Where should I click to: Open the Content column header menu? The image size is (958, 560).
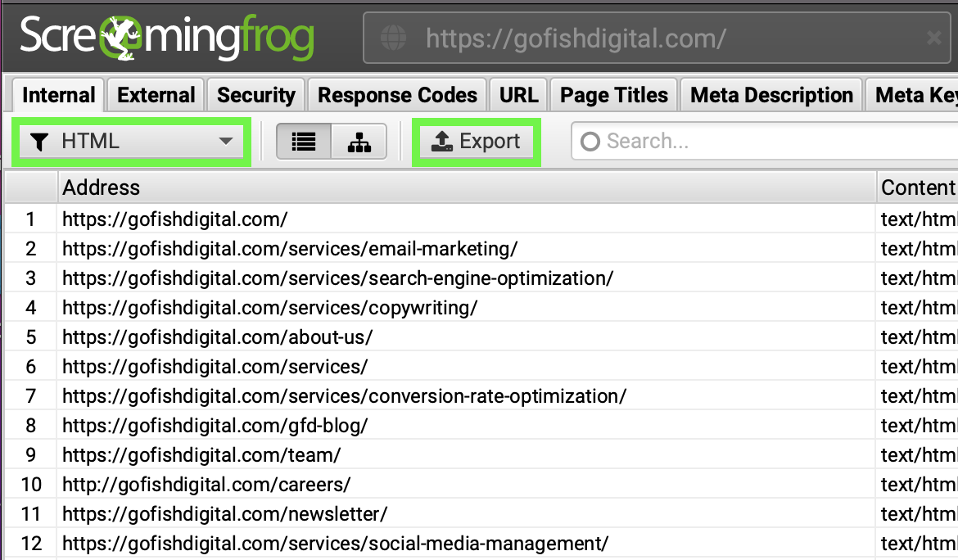point(917,187)
